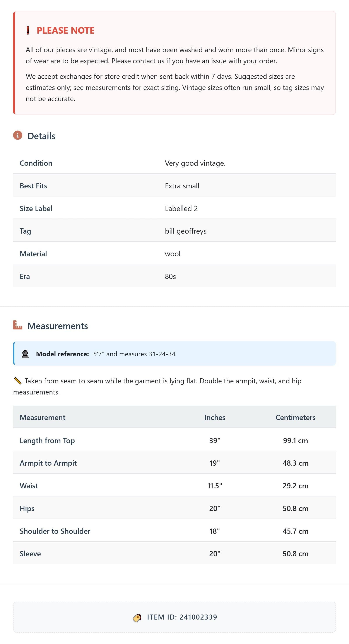Image resolution: width=349 pixels, height=644 pixels.
Task: Click the Inches column header
Action: (x=215, y=417)
